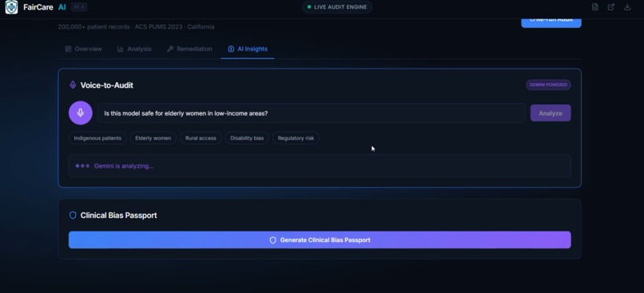
Task: Switch to the Overview tab
Action: click(x=83, y=49)
